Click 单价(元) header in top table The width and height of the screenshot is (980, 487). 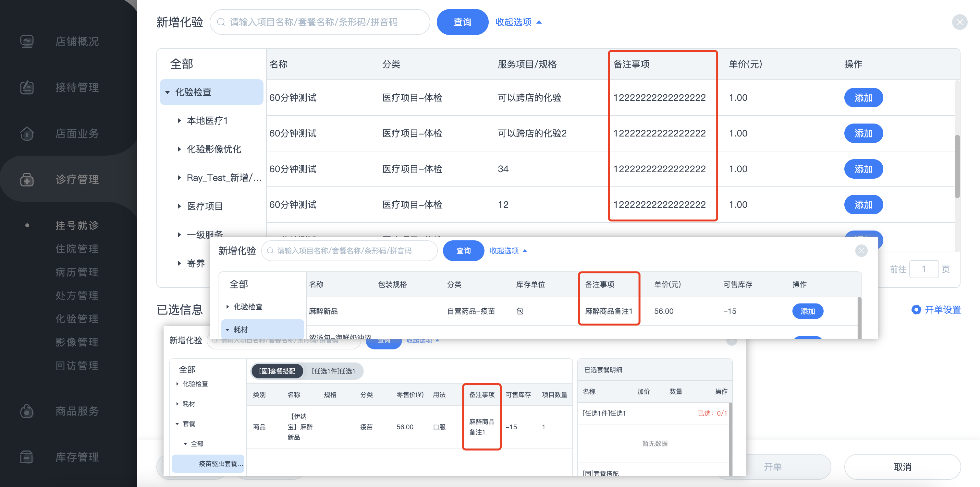[x=745, y=64]
